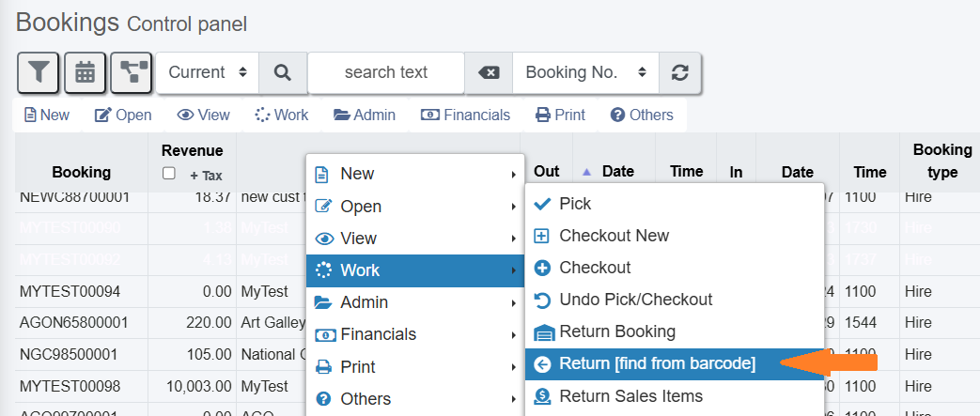
Task: Select booking row MYTEST00094
Action: point(70,291)
